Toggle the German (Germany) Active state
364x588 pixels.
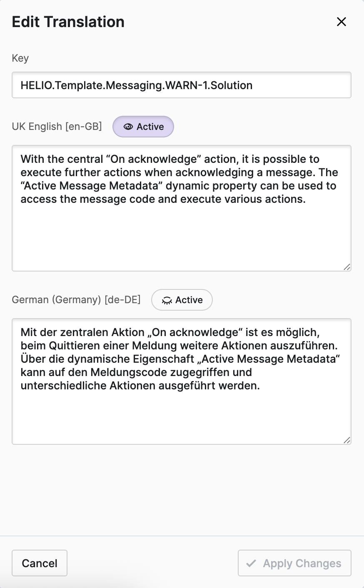[182, 300]
